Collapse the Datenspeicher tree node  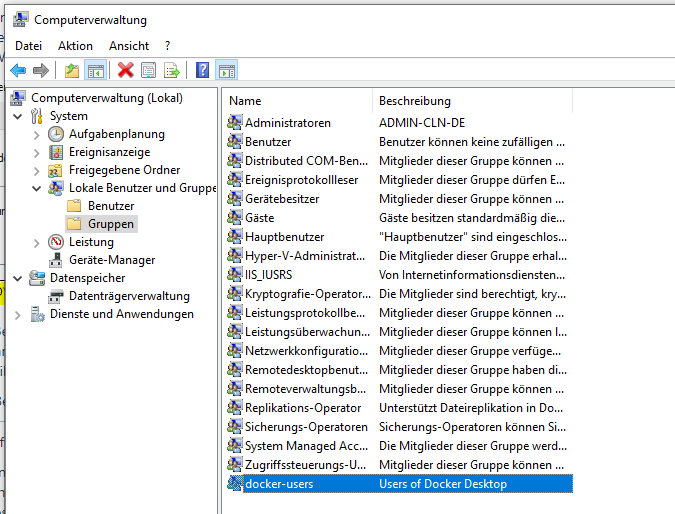18,278
